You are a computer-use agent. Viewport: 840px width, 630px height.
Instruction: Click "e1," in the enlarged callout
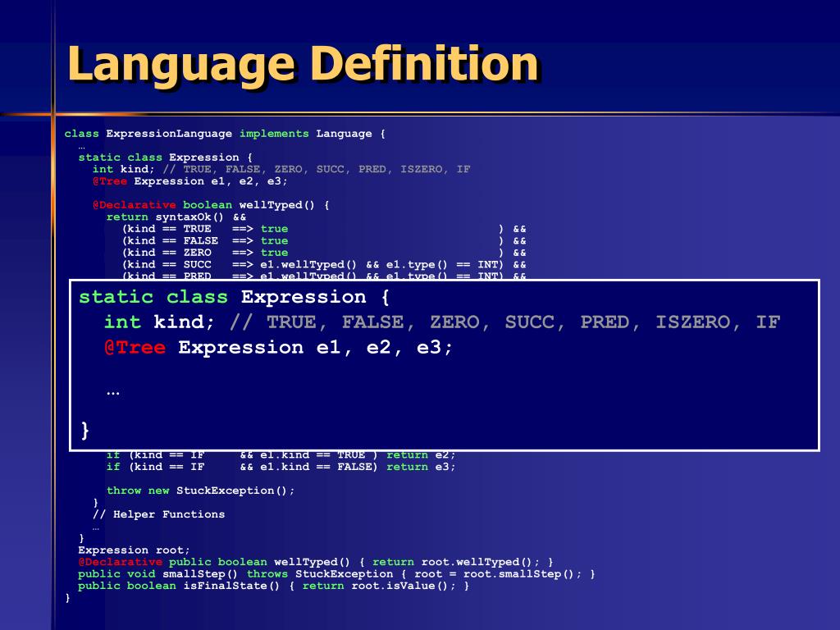[x=335, y=348]
